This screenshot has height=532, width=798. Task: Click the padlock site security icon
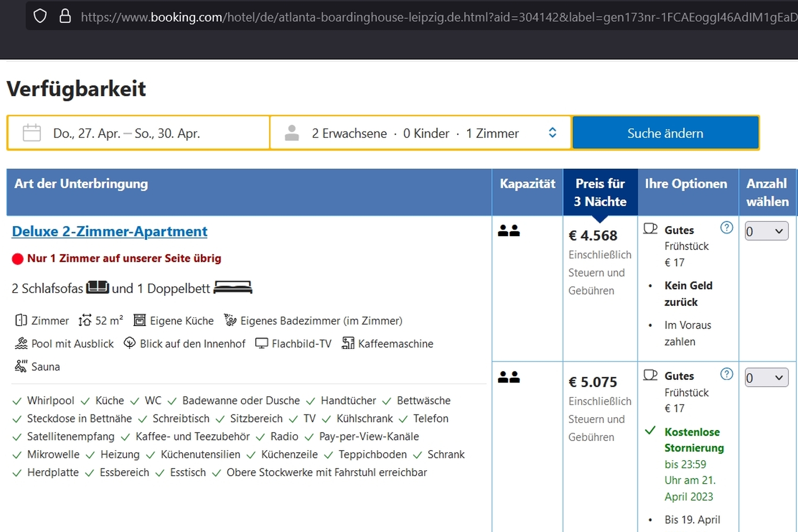pyautogui.click(x=65, y=16)
